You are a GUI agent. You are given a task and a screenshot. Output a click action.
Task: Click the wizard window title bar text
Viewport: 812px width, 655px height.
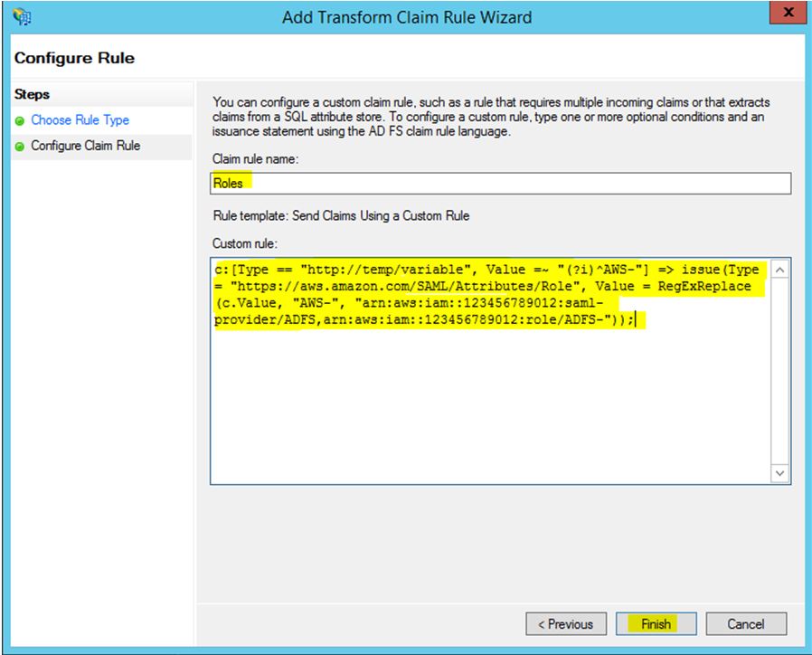click(406, 17)
